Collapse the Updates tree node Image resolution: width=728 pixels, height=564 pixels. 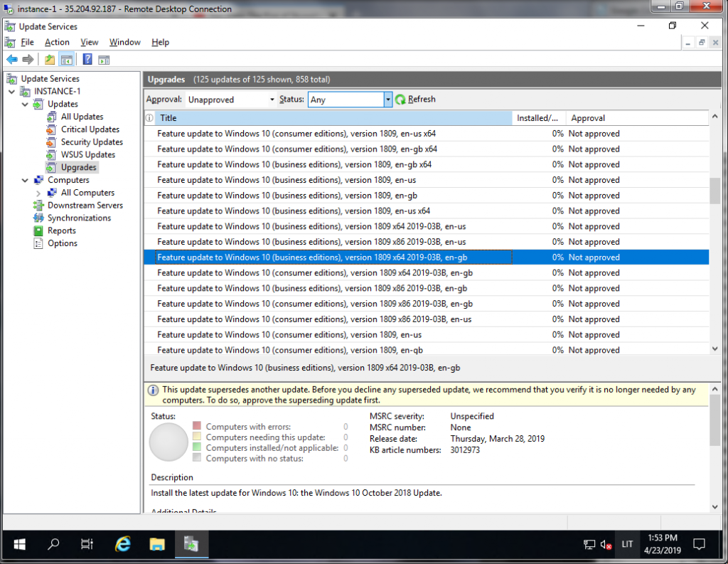coord(25,105)
